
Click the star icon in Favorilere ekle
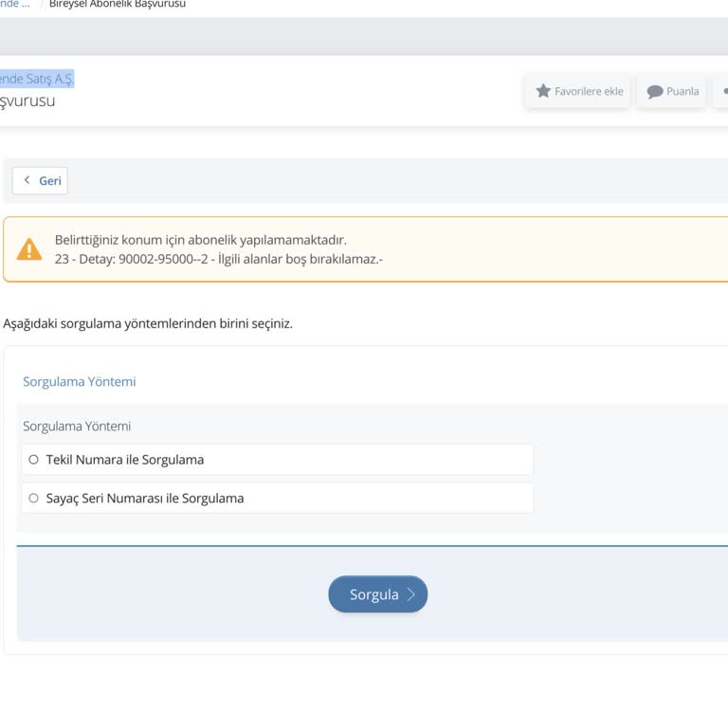pyautogui.click(x=543, y=91)
